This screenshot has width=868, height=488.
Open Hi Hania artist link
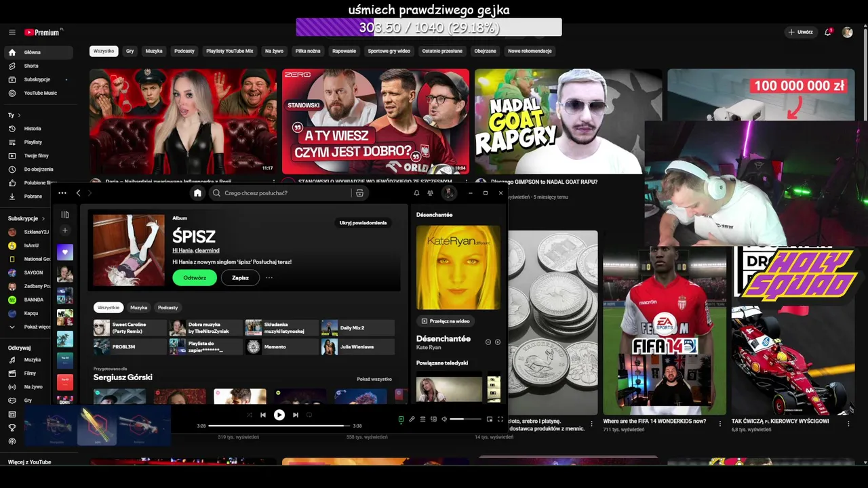point(182,251)
